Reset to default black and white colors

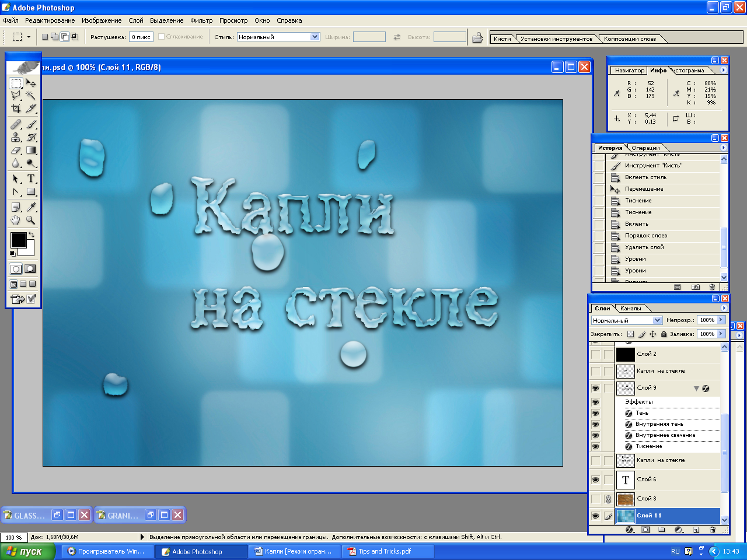tap(13, 254)
